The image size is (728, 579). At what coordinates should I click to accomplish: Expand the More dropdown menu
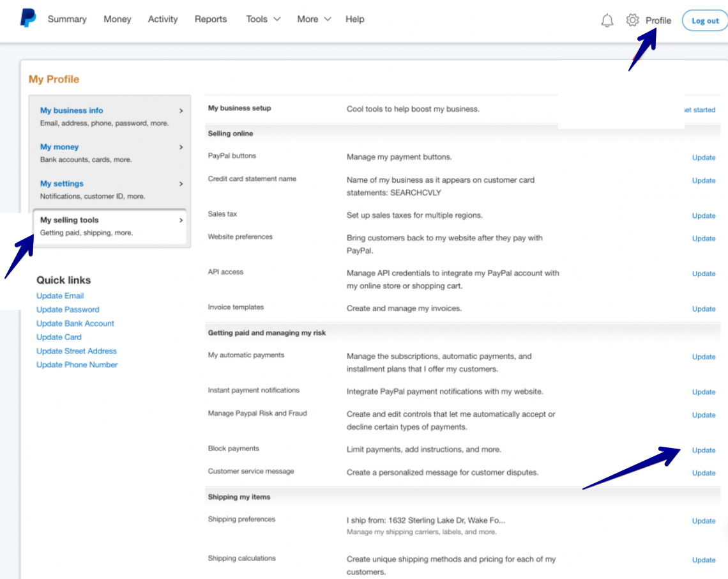314,19
